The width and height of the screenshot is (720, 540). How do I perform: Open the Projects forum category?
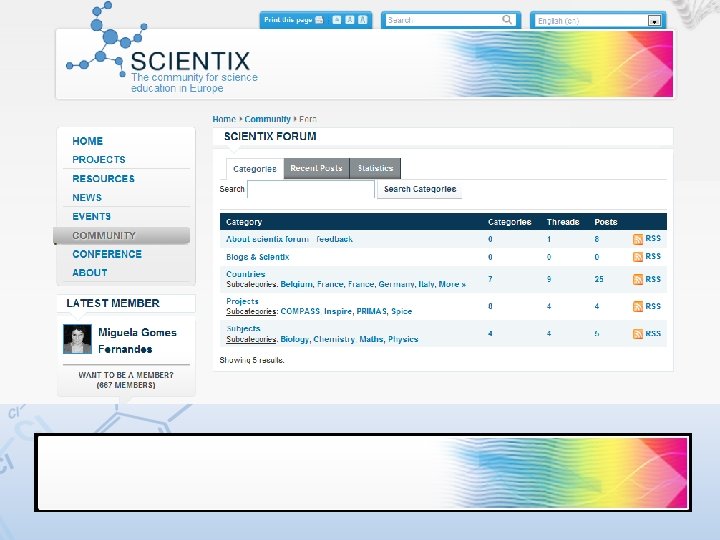pyautogui.click(x=242, y=301)
